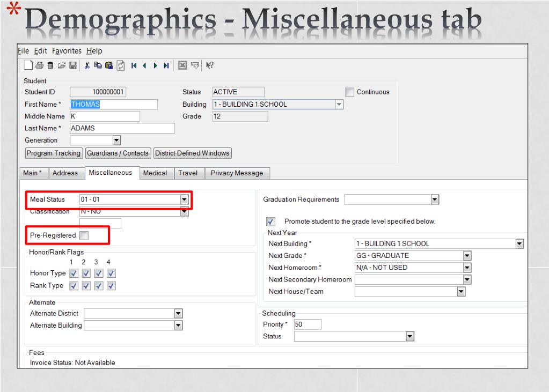Open the Next Secondary Homeroom dropdown

click(467, 279)
